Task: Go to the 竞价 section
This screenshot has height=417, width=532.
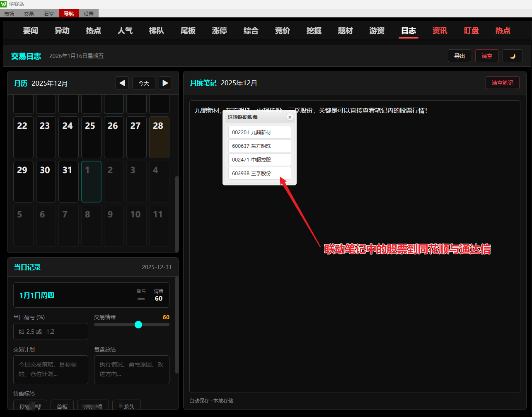Action: (x=283, y=31)
